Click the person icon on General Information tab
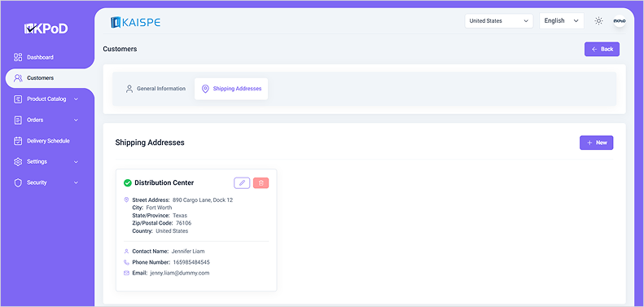Image resolution: width=644 pixels, height=307 pixels. pos(129,89)
